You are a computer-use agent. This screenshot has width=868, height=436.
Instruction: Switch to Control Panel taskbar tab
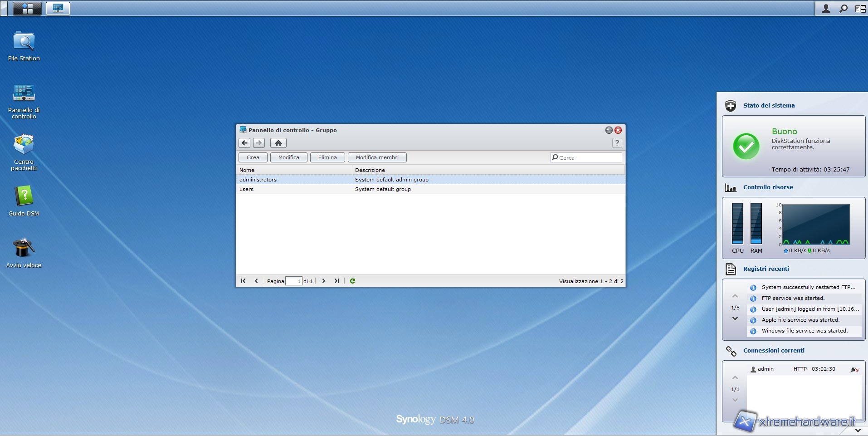click(58, 8)
